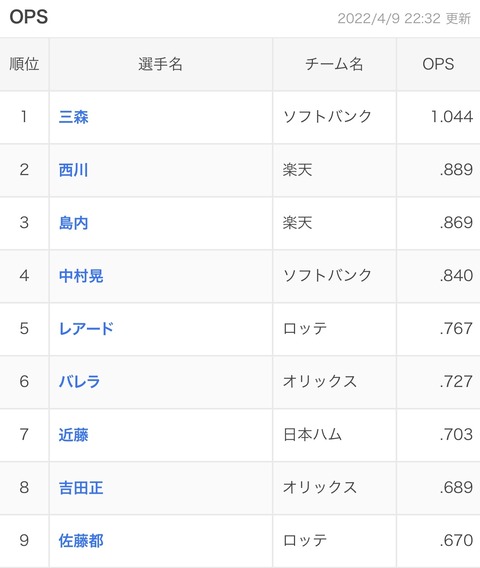Click the 2022/4/9 22:32 更新 timestamp
480x568 pixels.
tap(404, 18)
